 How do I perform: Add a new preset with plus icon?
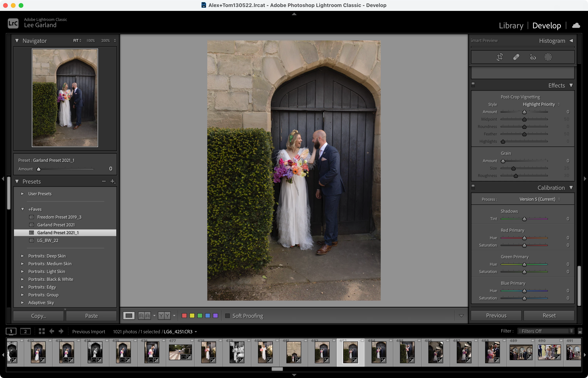pyautogui.click(x=112, y=181)
